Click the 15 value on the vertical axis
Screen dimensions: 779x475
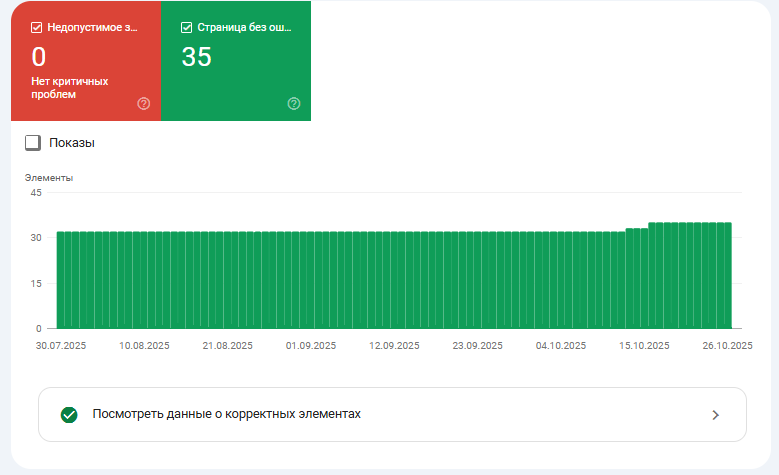pyautogui.click(x=36, y=284)
